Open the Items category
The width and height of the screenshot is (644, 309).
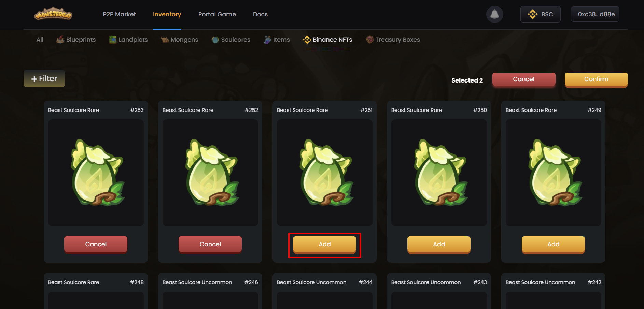pos(277,40)
